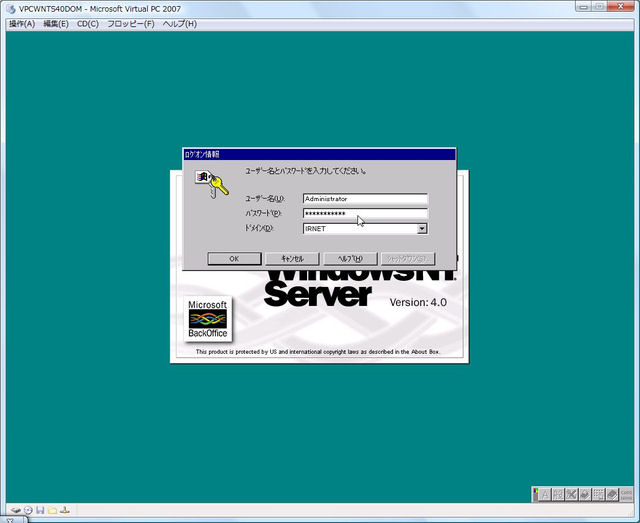
Task: Maximize the Virtual PC window
Action: click(600, 7)
